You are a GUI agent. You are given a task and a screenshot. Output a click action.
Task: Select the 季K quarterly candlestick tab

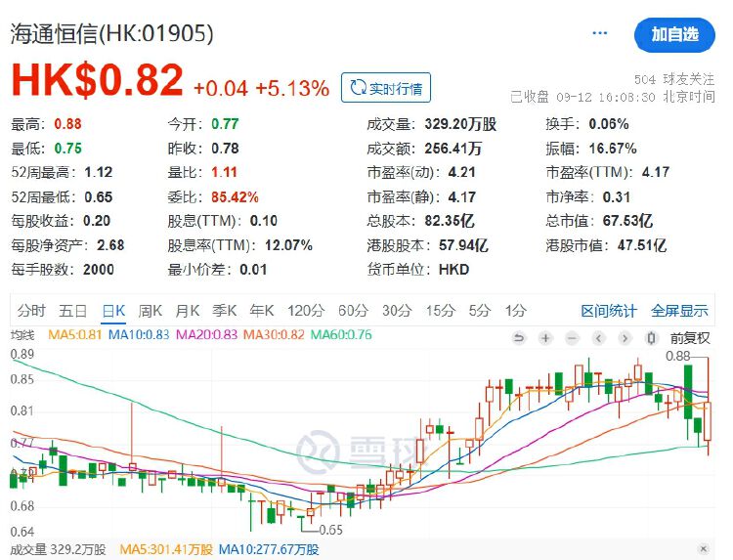[x=225, y=311]
